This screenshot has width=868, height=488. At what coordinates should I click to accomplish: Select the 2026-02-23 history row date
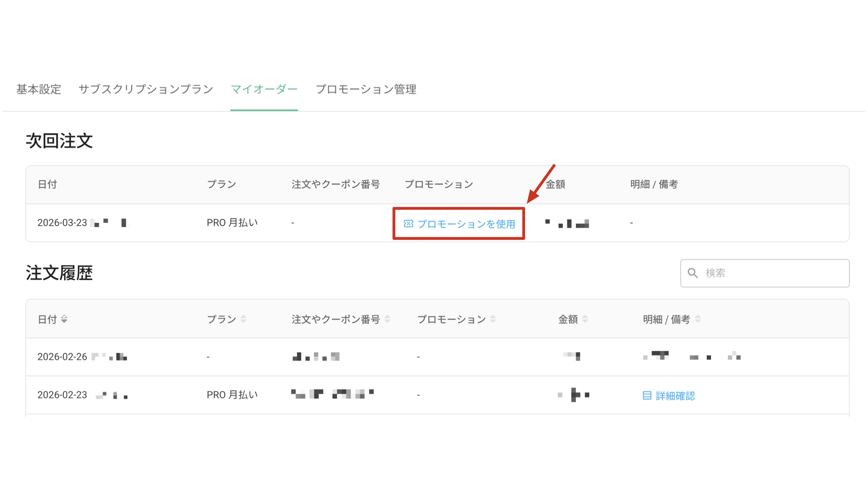click(x=62, y=395)
